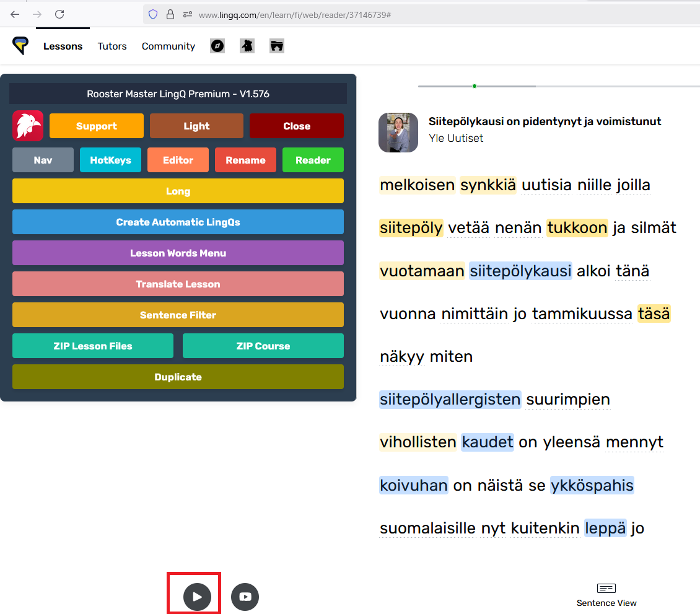700x614 pixels.
Task: Select the word "uutisia"
Action: click(546, 185)
